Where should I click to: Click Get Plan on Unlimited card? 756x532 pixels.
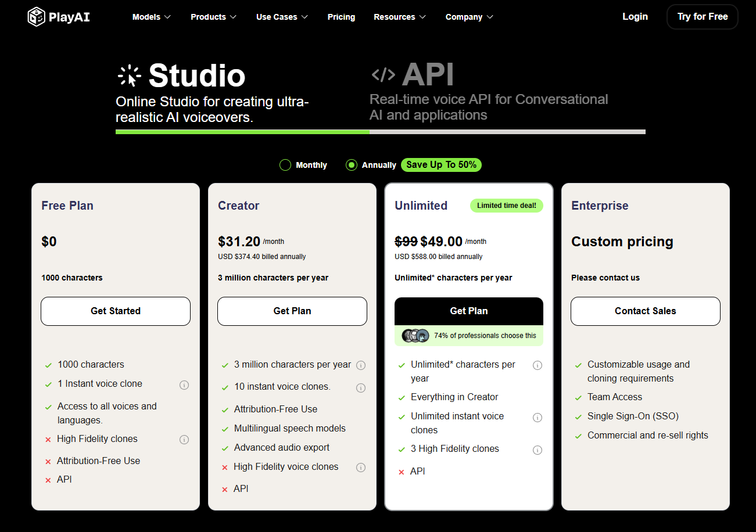tap(469, 311)
